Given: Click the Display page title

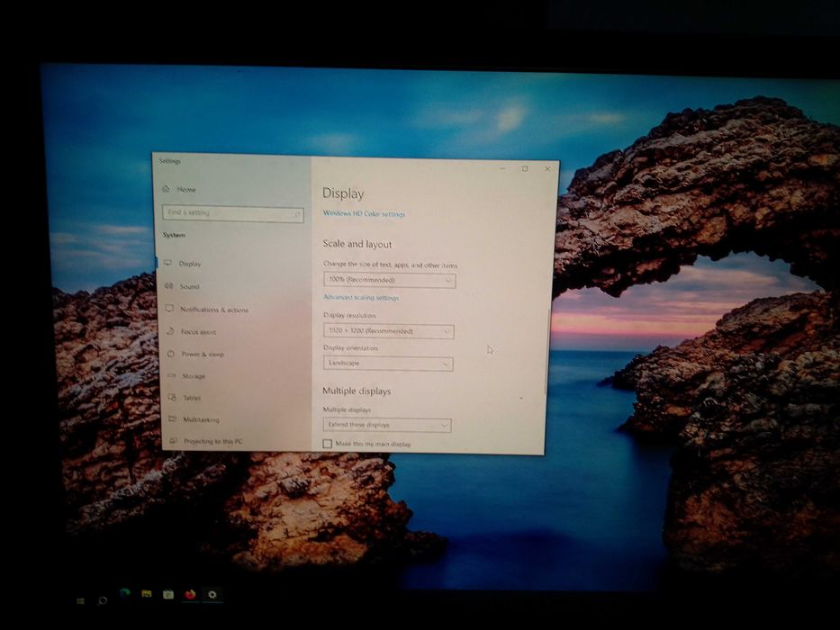Looking at the screenshot, I should click(343, 193).
